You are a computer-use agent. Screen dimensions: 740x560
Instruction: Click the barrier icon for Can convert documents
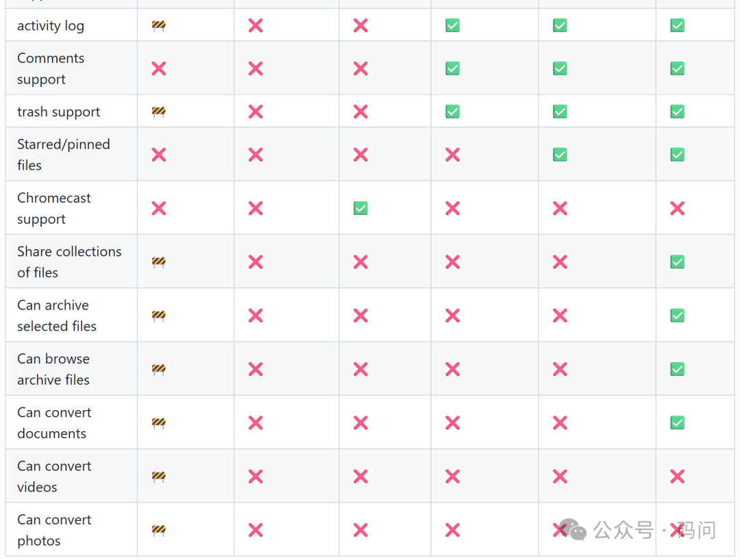pos(158,422)
